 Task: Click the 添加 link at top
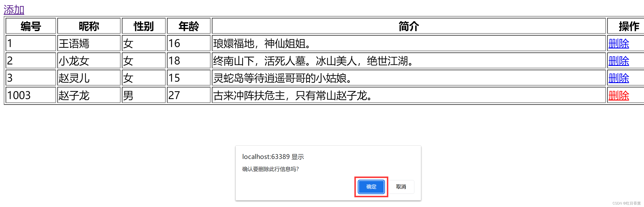pos(14,10)
